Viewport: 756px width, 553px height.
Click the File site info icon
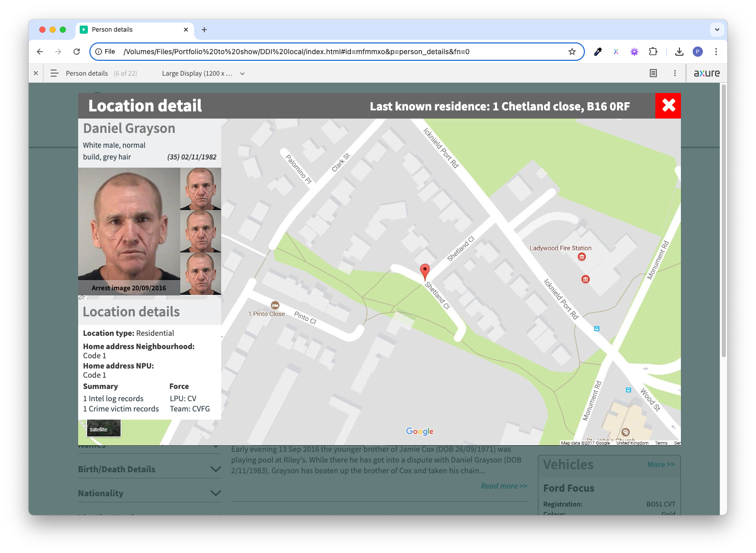(105, 52)
